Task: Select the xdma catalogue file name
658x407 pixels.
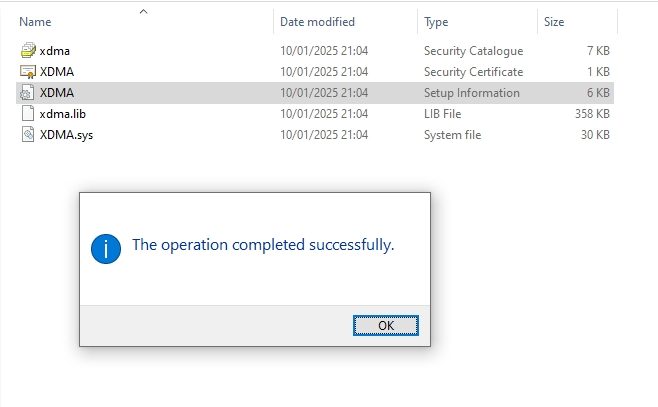Action: [x=55, y=51]
